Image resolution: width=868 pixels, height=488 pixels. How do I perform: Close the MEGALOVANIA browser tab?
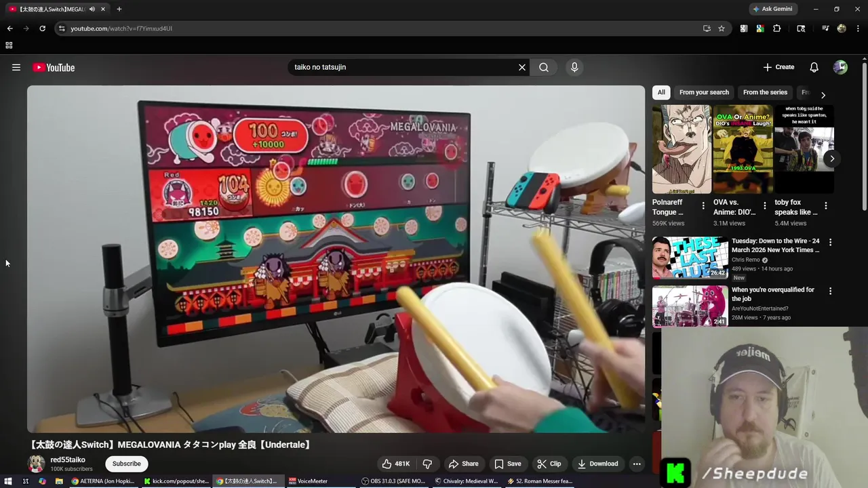(103, 9)
